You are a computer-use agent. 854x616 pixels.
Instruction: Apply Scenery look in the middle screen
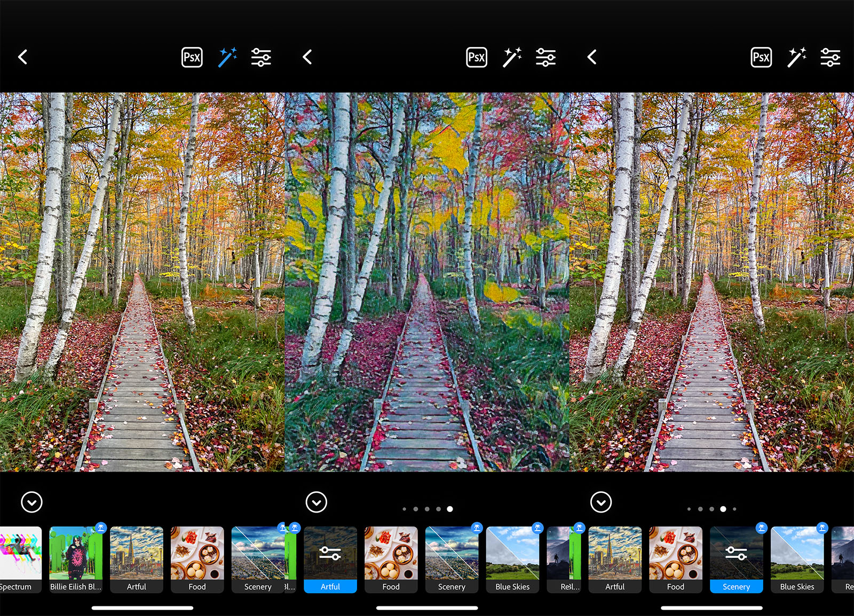452,559
